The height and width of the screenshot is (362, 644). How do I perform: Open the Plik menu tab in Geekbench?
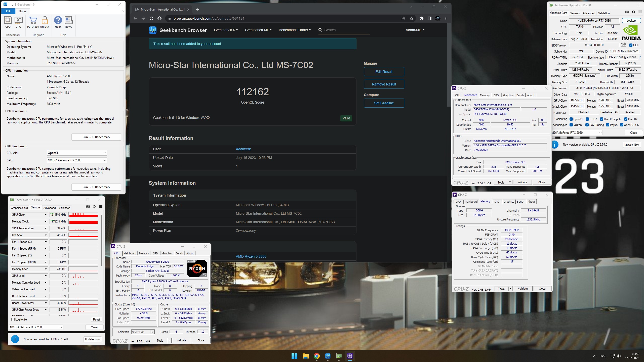click(8, 11)
